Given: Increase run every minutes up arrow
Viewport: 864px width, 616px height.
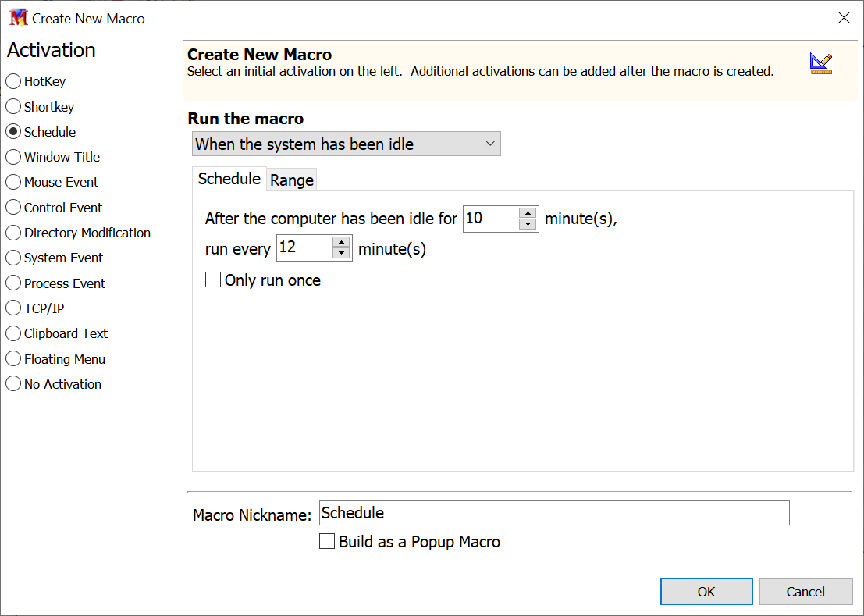Looking at the screenshot, I should (341, 242).
